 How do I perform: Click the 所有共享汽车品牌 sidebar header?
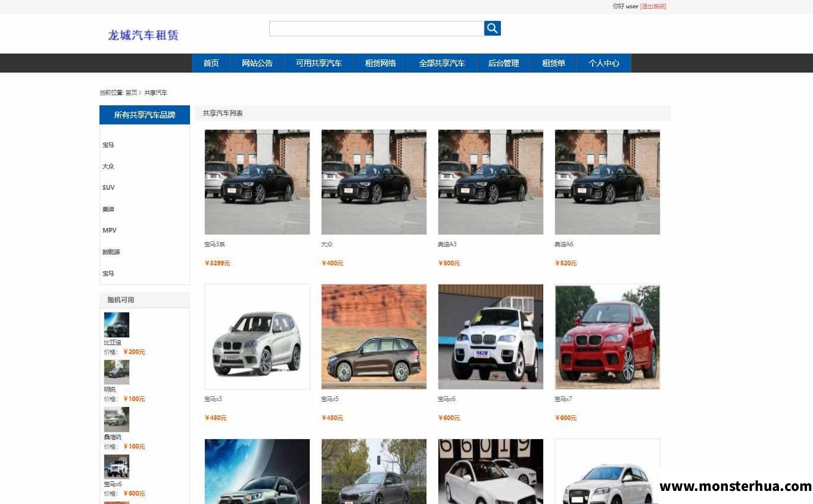tap(145, 115)
